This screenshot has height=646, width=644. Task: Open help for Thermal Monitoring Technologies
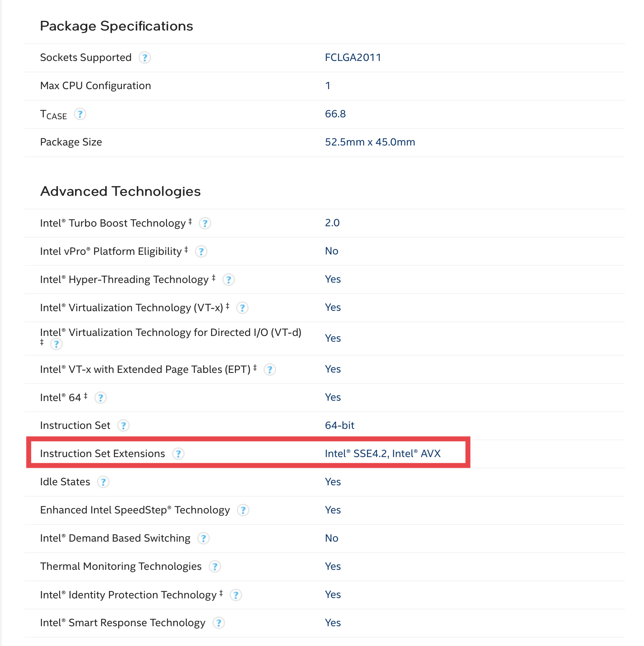pyautogui.click(x=215, y=566)
